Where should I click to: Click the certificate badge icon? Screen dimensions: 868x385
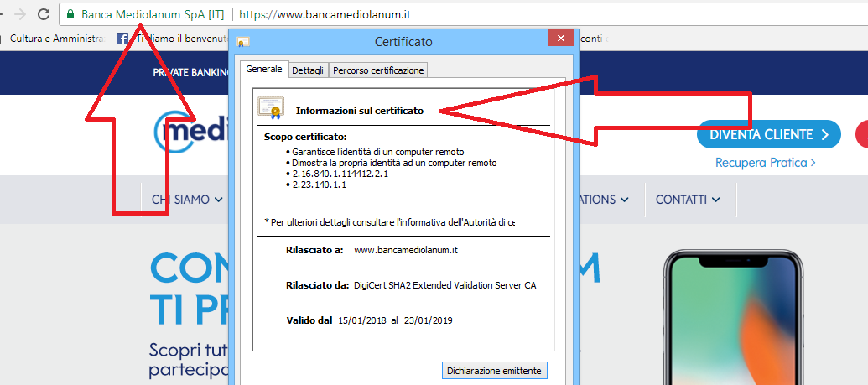[x=271, y=108]
